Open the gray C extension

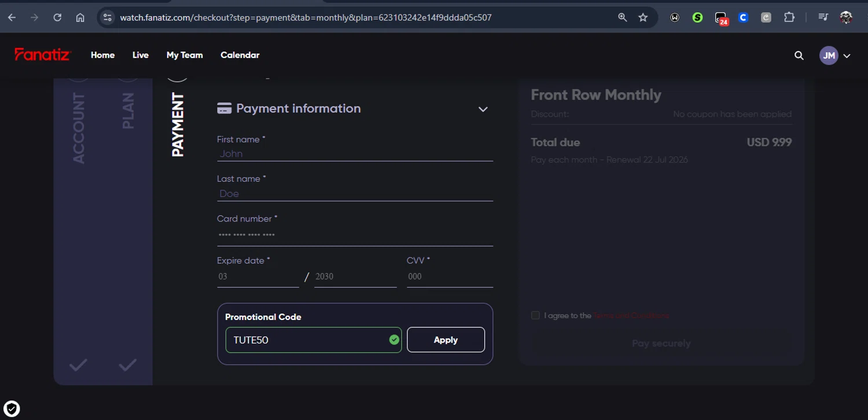pos(766,17)
